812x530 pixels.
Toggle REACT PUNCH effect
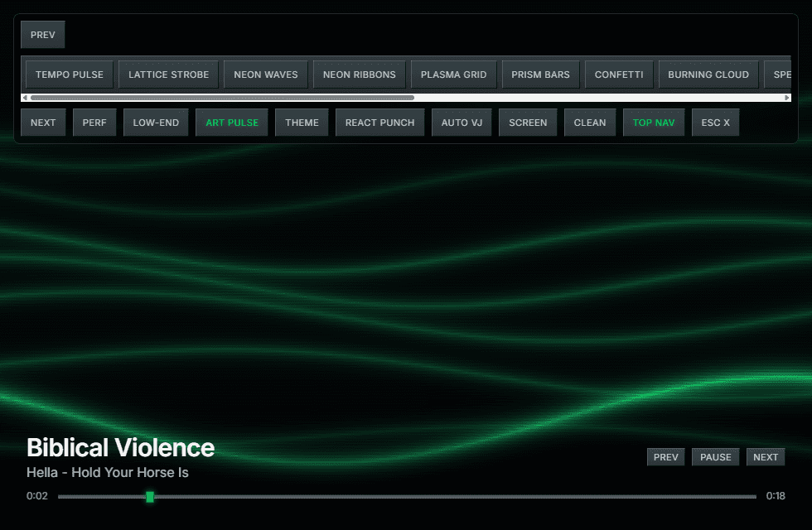pos(380,123)
